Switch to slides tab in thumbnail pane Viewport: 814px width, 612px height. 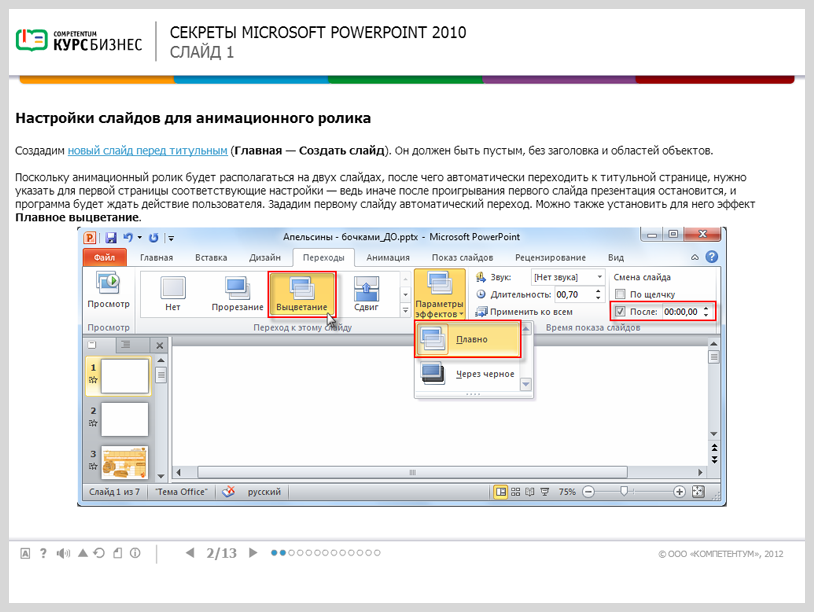pyautogui.click(x=92, y=345)
